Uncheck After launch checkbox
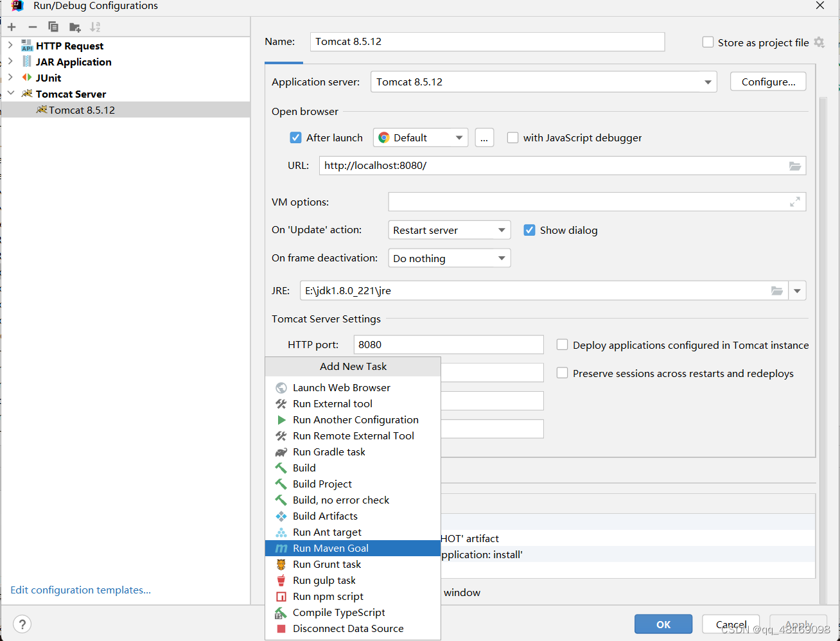840x641 pixels. coord(296,137)
